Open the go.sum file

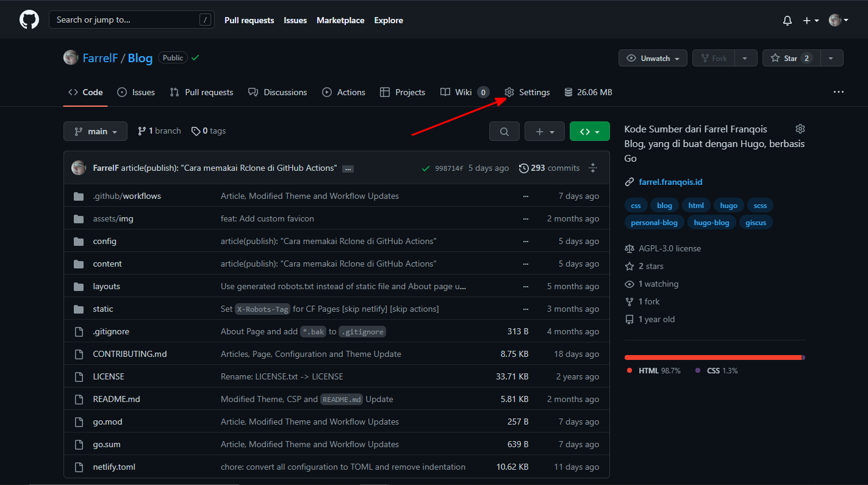(107, 444)
